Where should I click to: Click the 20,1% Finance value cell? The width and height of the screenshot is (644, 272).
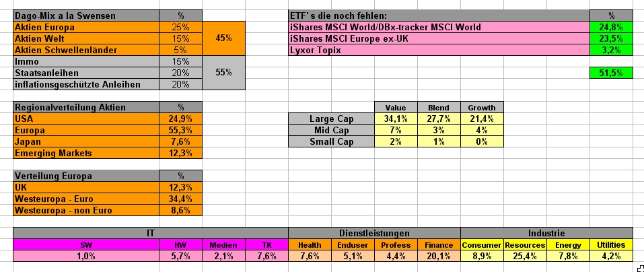(x=439, y=256)
